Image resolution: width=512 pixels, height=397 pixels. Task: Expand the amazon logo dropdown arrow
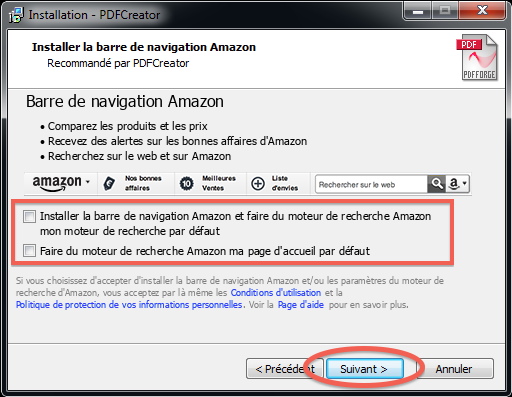coord(88,182)
